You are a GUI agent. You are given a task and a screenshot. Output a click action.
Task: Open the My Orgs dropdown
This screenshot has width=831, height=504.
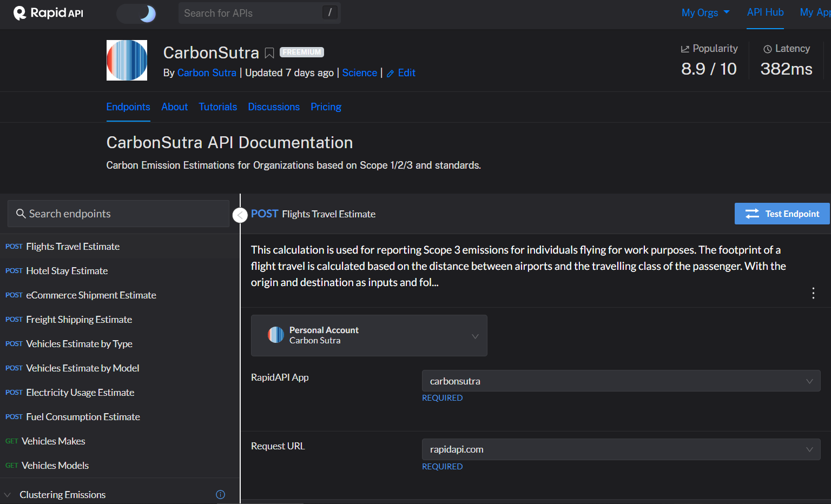coord(705,12)
